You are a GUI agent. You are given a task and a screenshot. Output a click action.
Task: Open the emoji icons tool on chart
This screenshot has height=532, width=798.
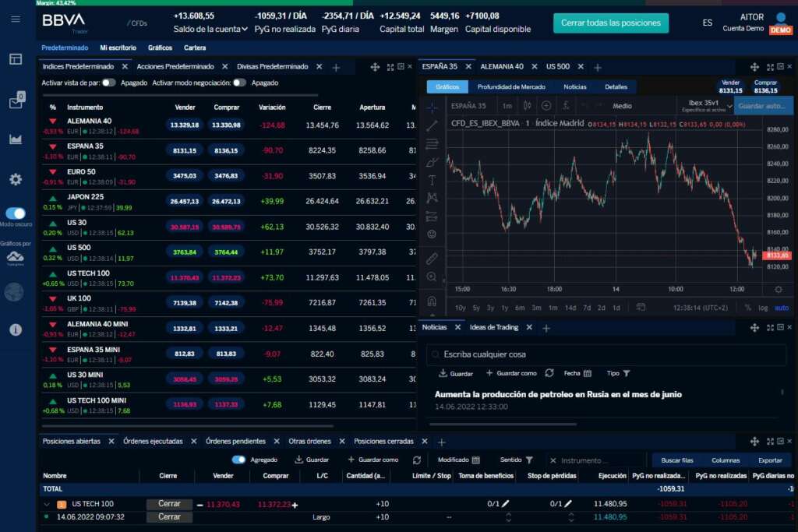pyautogui.click(x=432, y=234)
